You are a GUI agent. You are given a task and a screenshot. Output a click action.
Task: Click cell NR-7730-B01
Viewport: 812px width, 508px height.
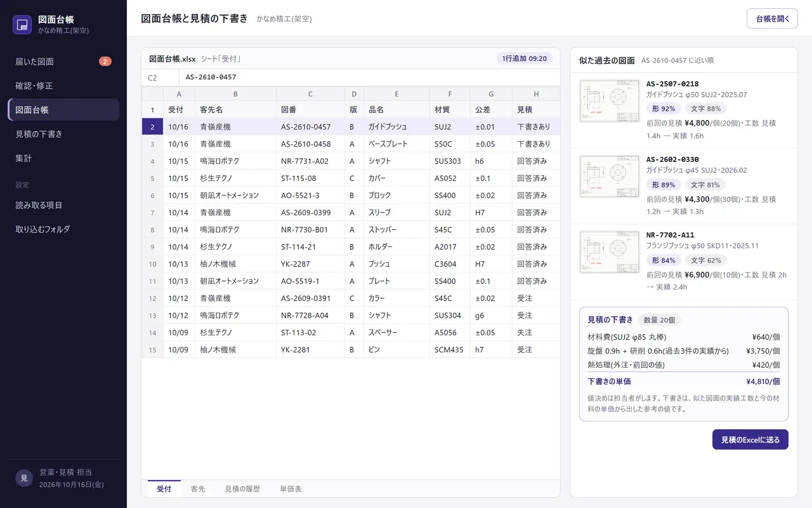pos(310,230)
